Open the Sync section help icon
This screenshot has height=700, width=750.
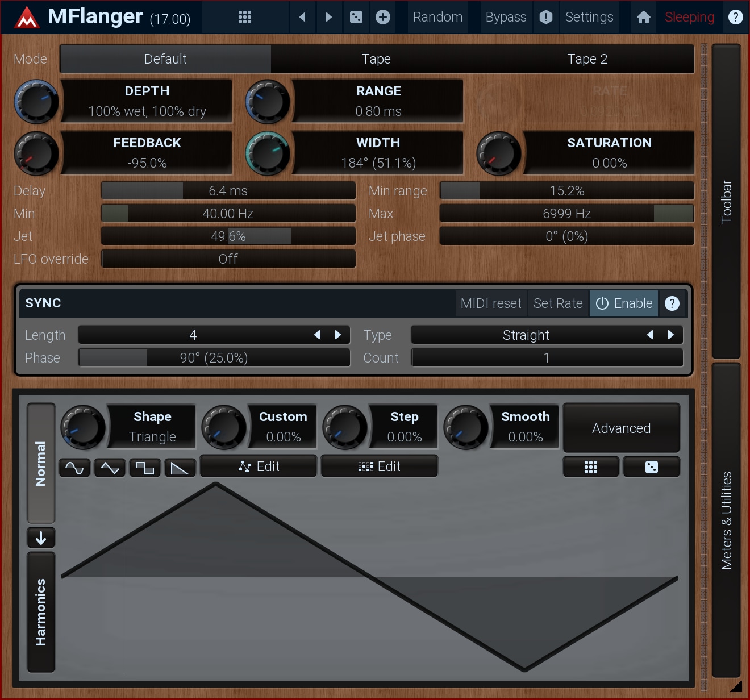pos(672,303)
